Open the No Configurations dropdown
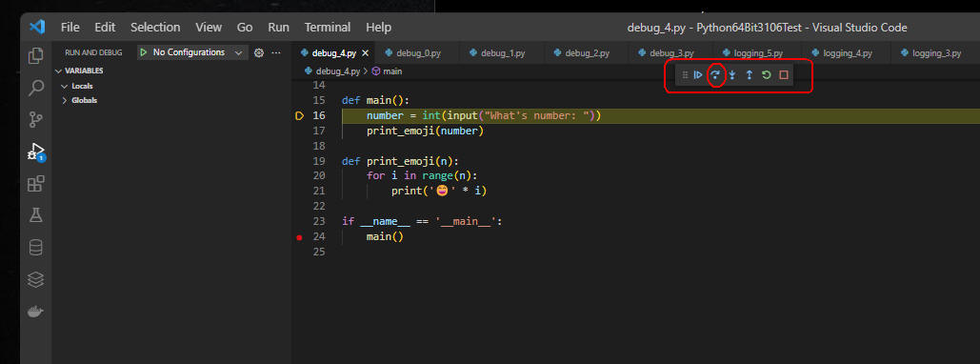Viewport: 980px width, 364px height. 192,52
